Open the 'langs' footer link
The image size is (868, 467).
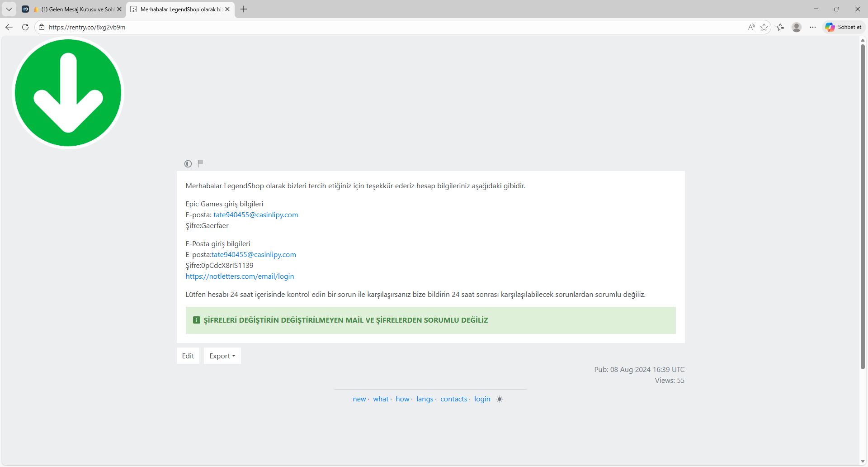425,399
